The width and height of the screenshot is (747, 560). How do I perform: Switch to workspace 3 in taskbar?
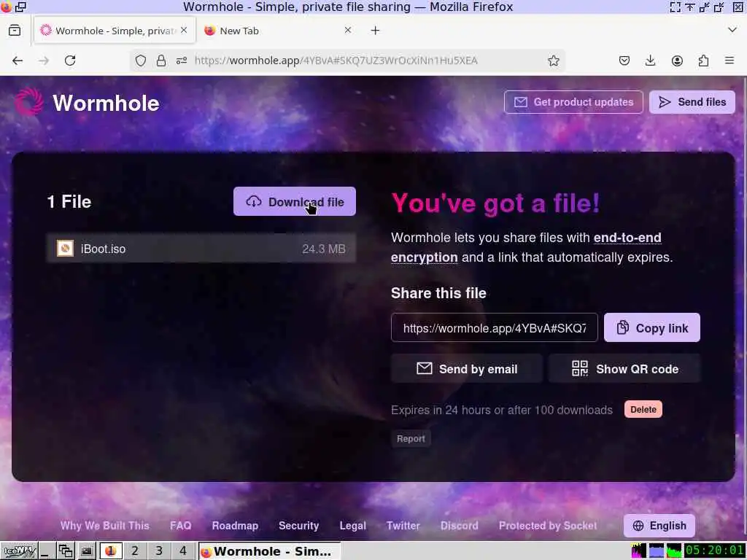pyautogui.click(x=159, y=551)
